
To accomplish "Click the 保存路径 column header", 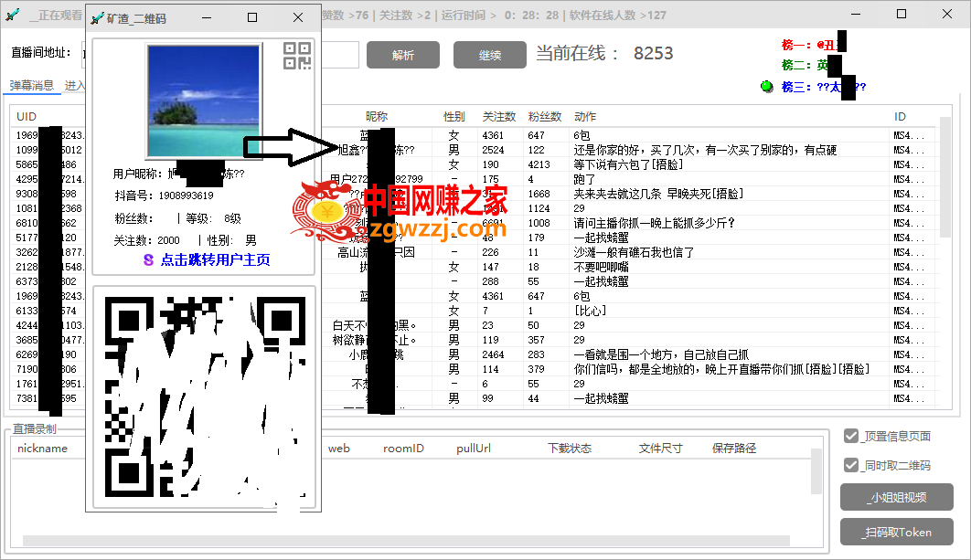I will click(734, 448).
